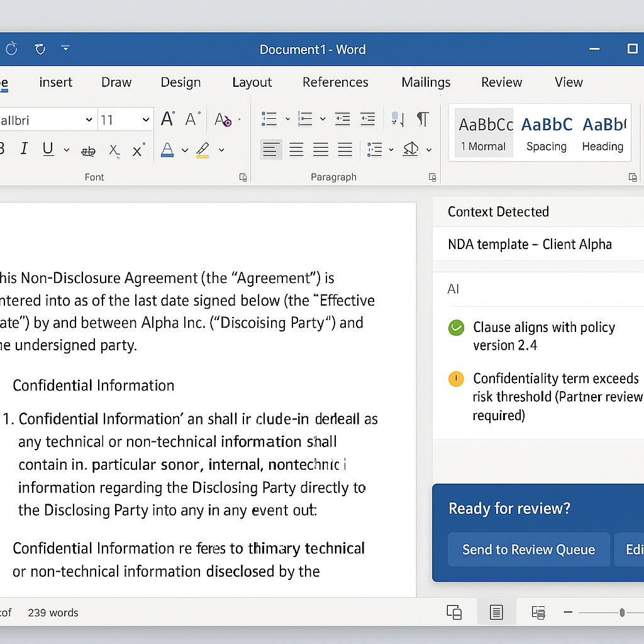Toggle paragraph marks pilcrow button
This screenshot has height=644, width=644.
(x=423, y=119)
